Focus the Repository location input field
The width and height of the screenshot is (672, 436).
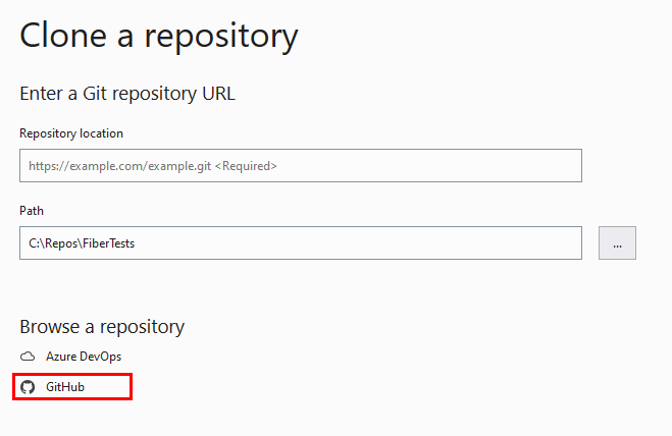(300, 166)
